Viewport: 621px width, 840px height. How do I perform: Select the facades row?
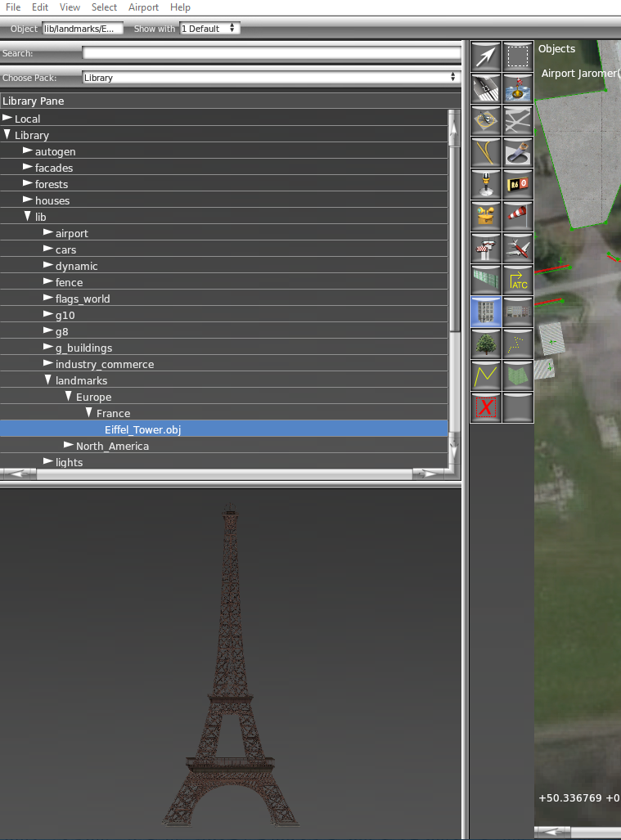tap(224, 168)
